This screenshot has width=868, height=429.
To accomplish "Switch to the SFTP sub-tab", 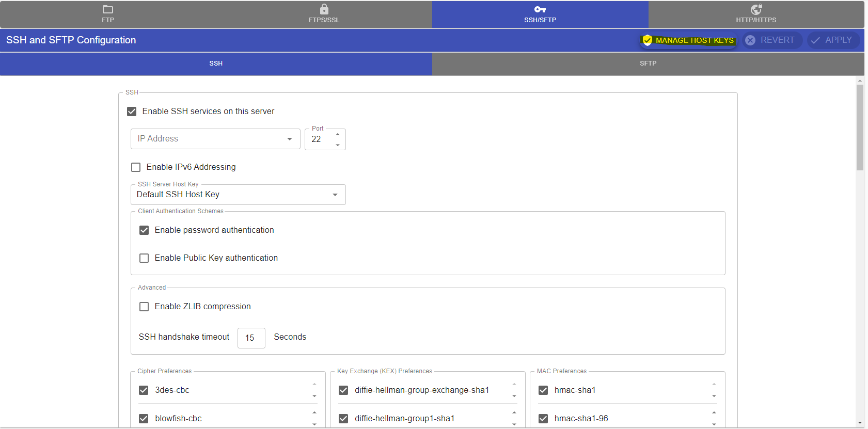I will (x=648, y=63).
